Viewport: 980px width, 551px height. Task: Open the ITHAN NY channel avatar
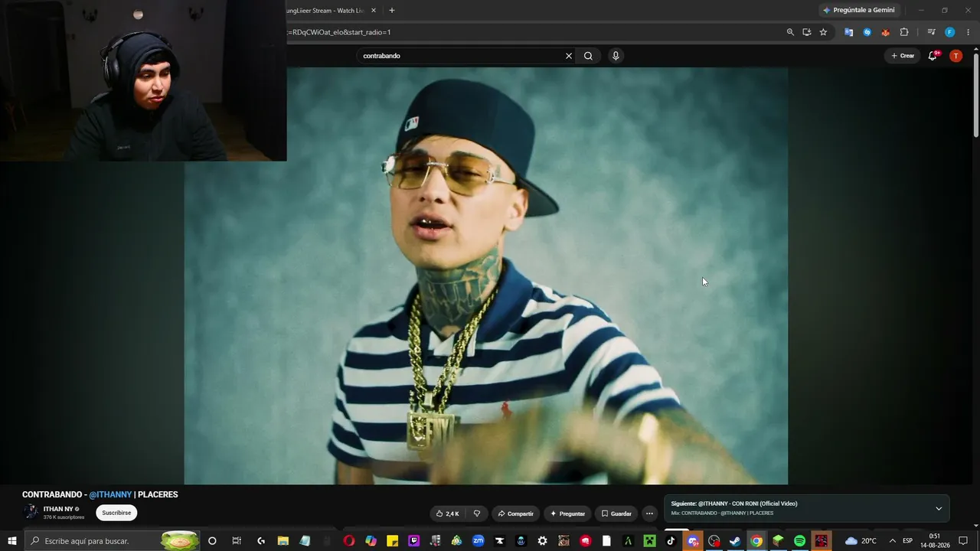(31, 512)
